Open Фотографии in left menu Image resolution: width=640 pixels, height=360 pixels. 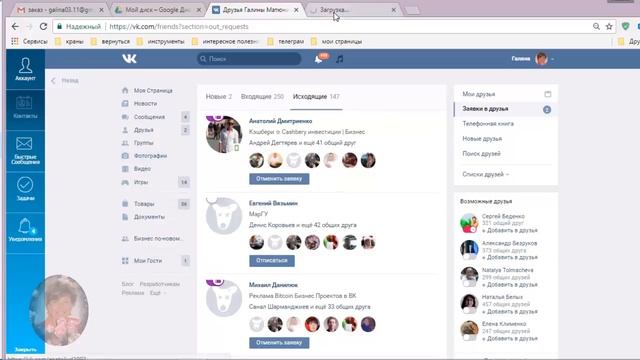[150, 156]
